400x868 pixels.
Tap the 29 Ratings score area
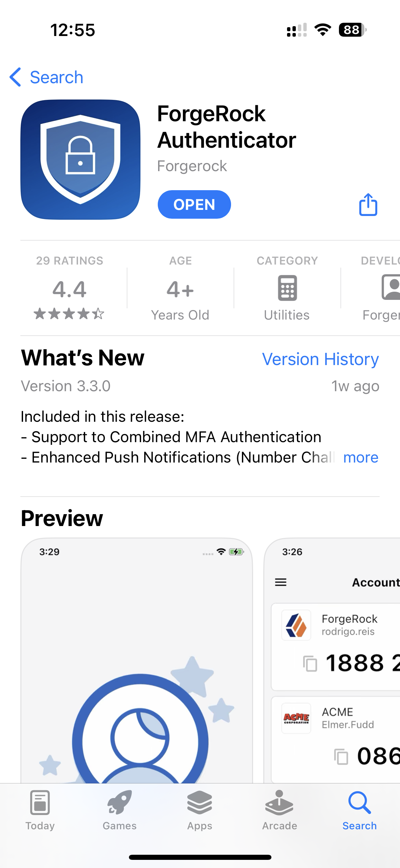(70, 288)
